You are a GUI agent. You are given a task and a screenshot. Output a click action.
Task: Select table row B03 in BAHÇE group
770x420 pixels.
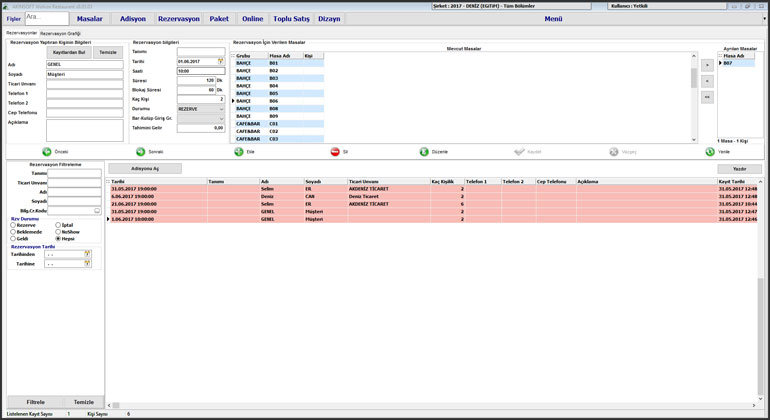[x=277, y=78]
